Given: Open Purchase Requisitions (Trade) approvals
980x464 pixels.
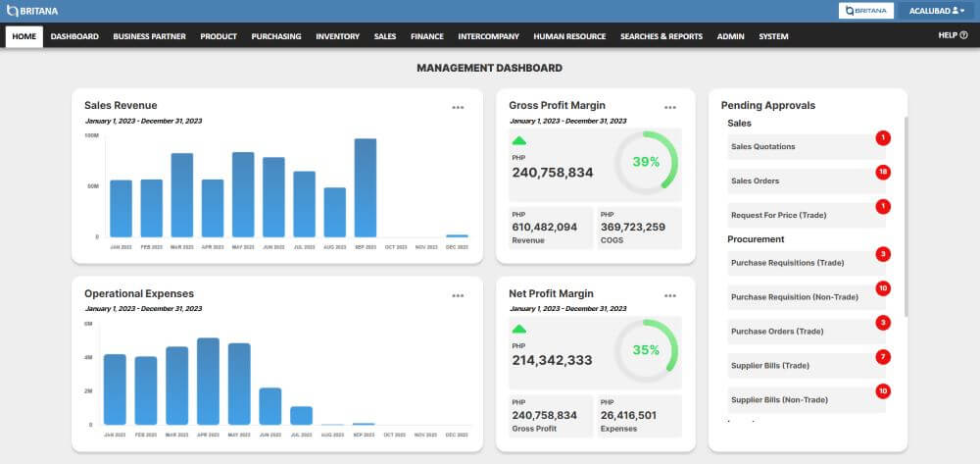Looking at the screenshot, I should tap(807, 263).
